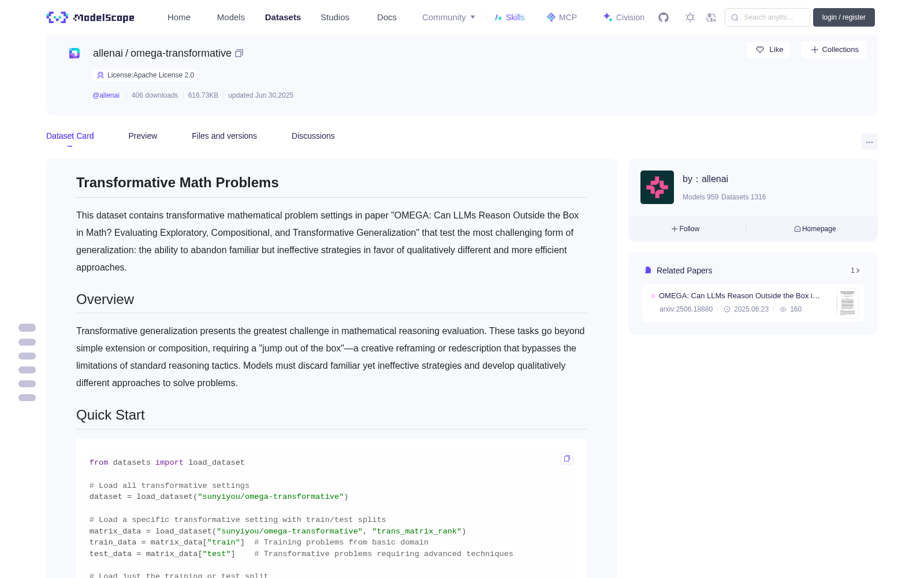Open the GitHub icon link

coord(664,17)
